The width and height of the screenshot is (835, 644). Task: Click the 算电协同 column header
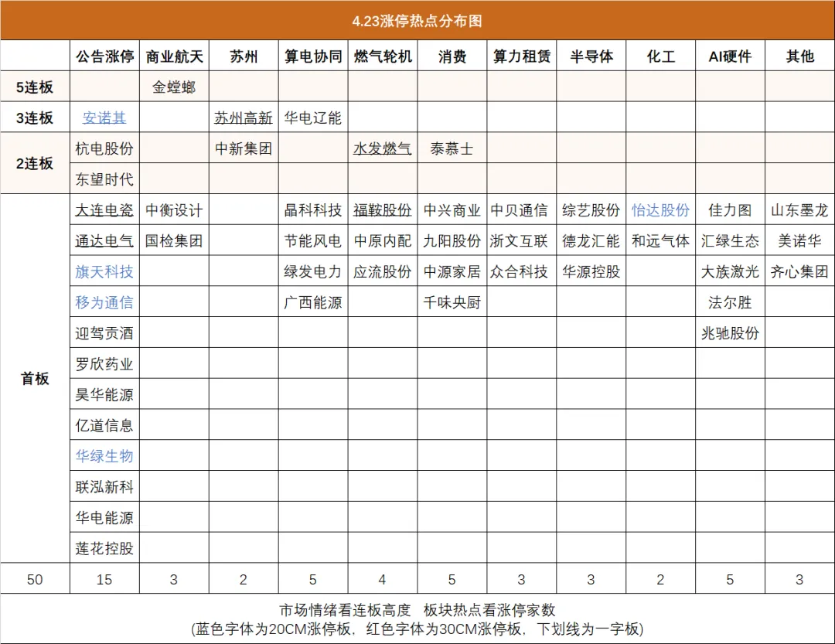313,56
